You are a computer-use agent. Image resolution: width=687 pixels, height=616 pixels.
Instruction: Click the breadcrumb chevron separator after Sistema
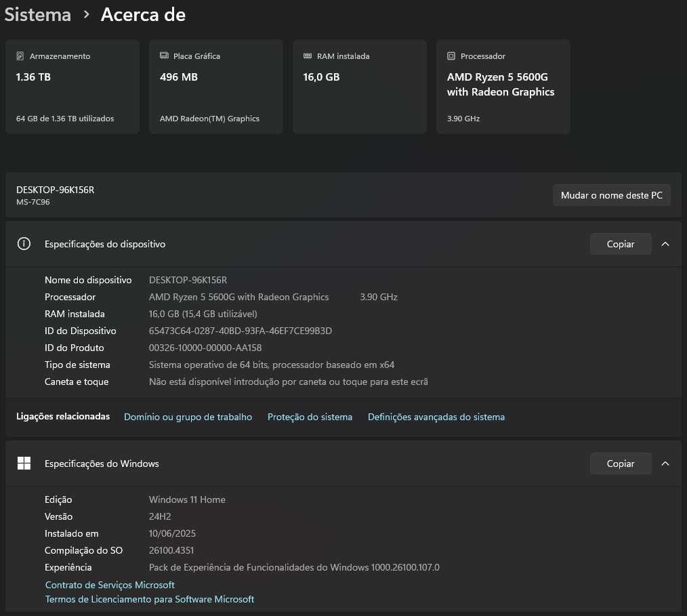tap(86, 15)
